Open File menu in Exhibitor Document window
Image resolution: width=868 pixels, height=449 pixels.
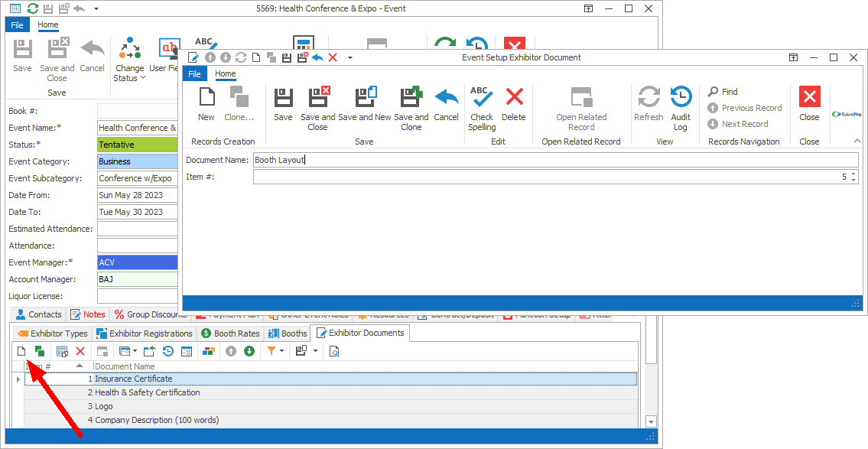(194, 74)
